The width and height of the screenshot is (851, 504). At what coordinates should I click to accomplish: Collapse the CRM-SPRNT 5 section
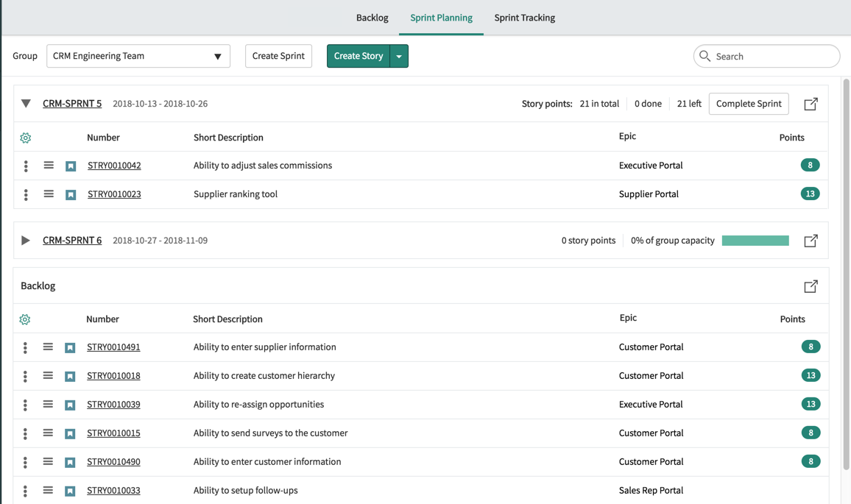point(26,103)
